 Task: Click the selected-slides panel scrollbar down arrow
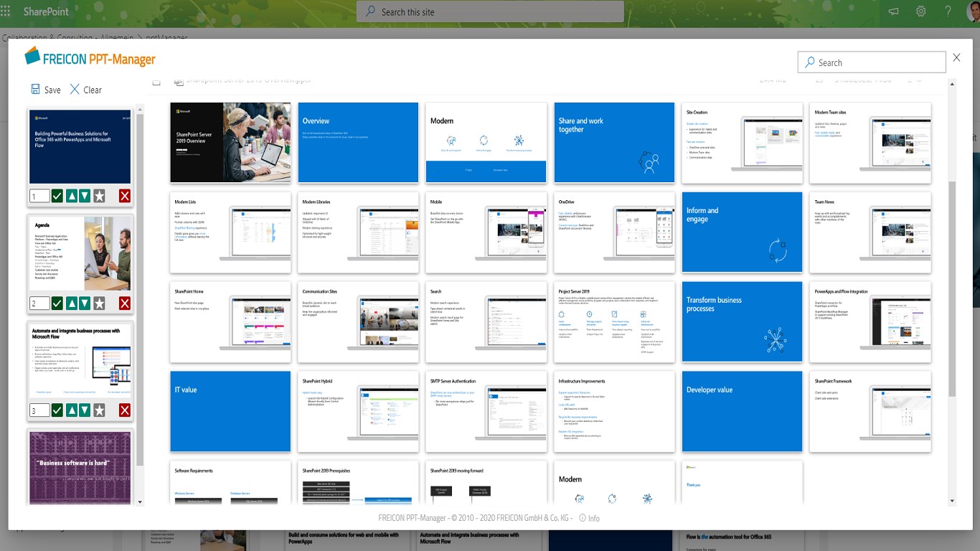(140, 502)
